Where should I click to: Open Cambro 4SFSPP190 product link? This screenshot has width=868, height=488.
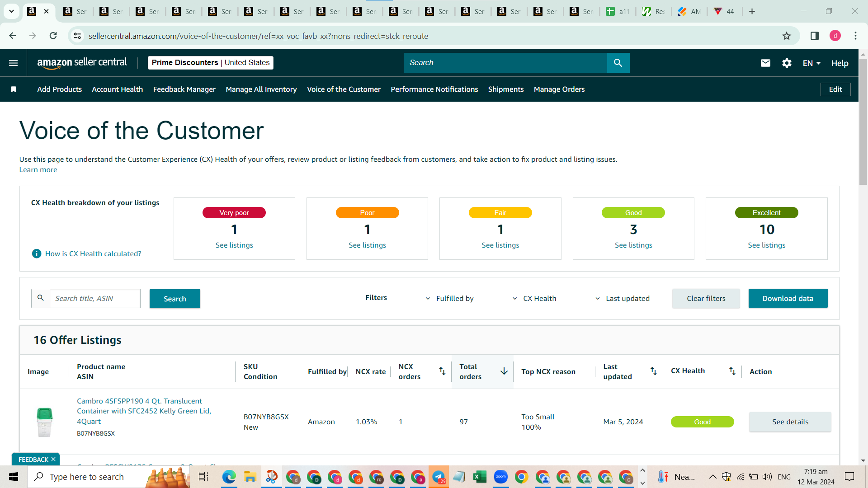(x=144, y=411)
